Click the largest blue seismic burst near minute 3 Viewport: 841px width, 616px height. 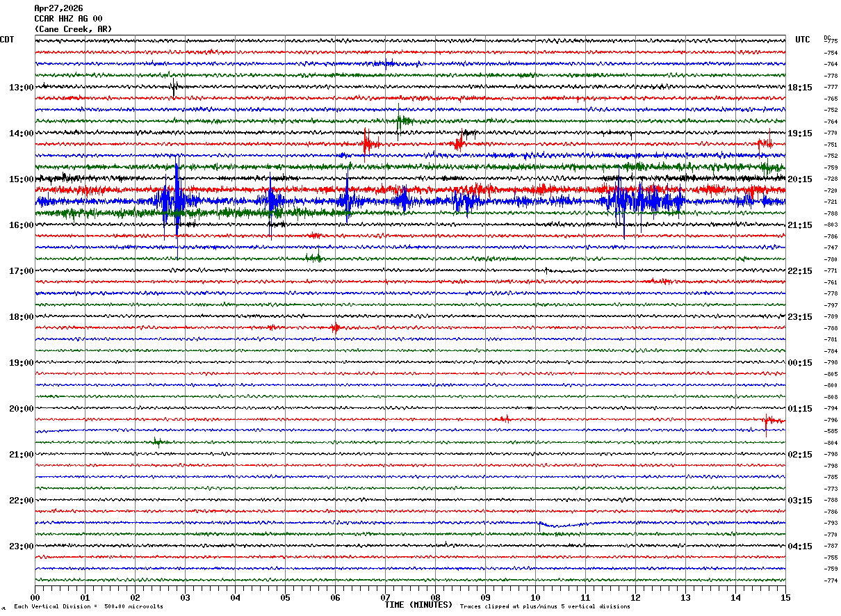(177, 201)
